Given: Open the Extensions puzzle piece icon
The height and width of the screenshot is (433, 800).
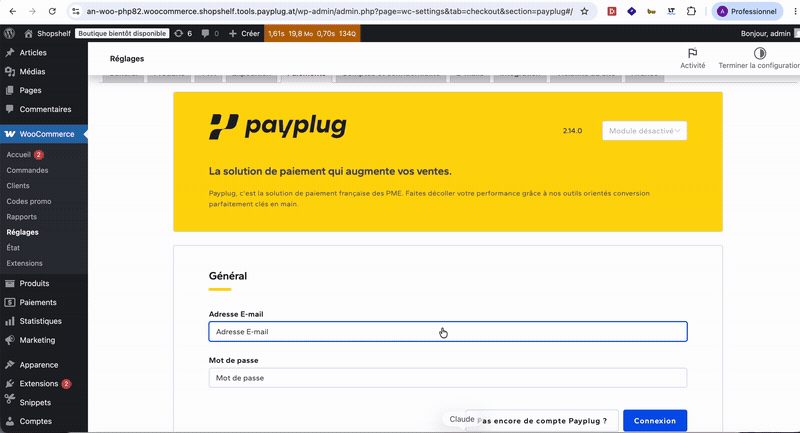Looking at the screenshot, I should click(x=691, y=11).
